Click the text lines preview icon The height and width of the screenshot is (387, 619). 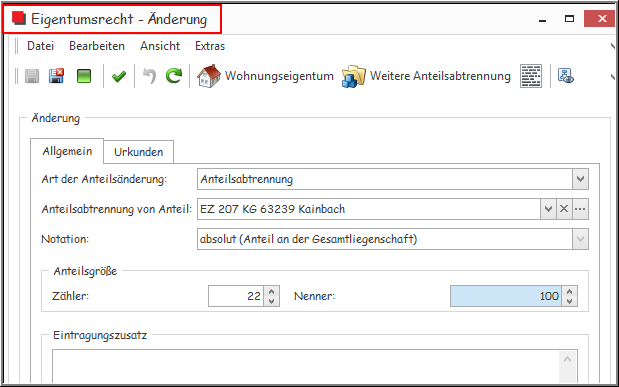[x=531, y=76]
